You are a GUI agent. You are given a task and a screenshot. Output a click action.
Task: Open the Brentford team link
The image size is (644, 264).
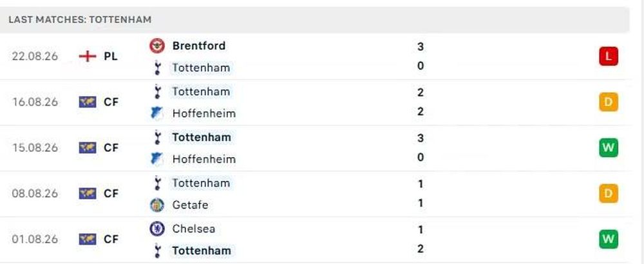point(199,46)
